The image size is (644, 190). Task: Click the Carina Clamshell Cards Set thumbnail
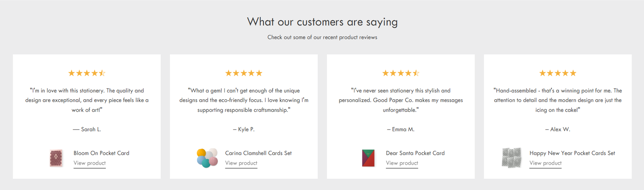[x=207, y=158]
